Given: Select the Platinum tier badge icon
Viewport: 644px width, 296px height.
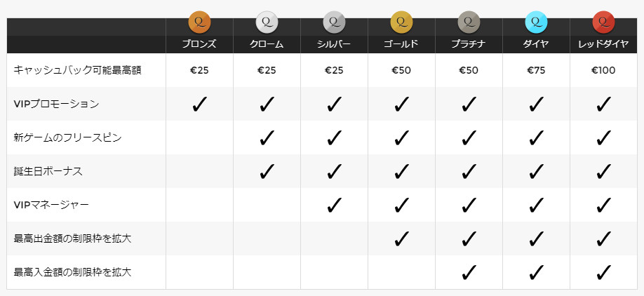Looking at the screenshot, I should click(x=469, y=22).
